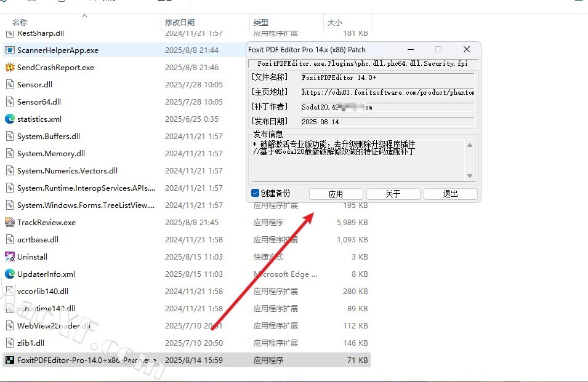Screen dimensions: 588x382
Task: Click the 主页地址 URL field
Action: tap(388, 92)
